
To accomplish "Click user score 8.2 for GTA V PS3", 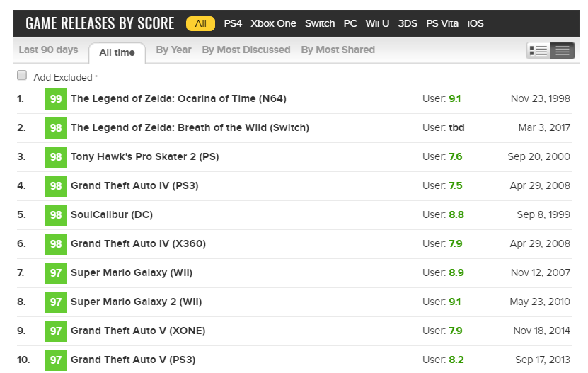I will [x=456, y=360].
